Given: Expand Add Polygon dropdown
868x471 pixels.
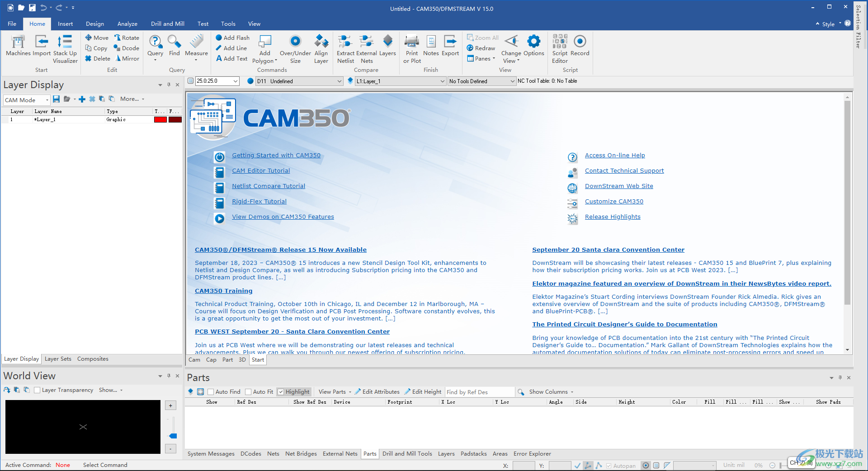Looking at the screenshot, I should (x=276, y=61).
